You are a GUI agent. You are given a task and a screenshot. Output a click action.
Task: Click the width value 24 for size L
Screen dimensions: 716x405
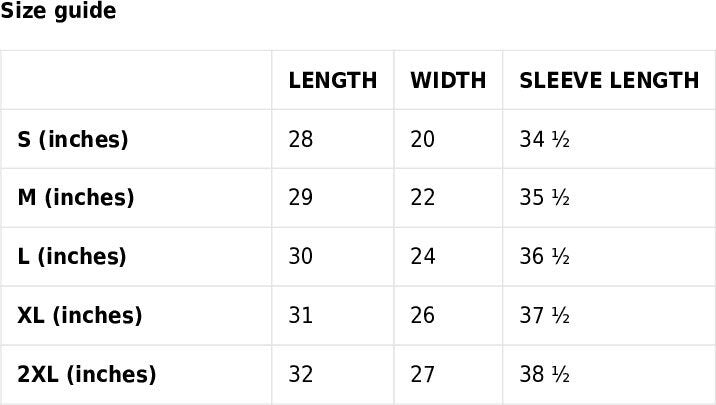tap(423, 257)
